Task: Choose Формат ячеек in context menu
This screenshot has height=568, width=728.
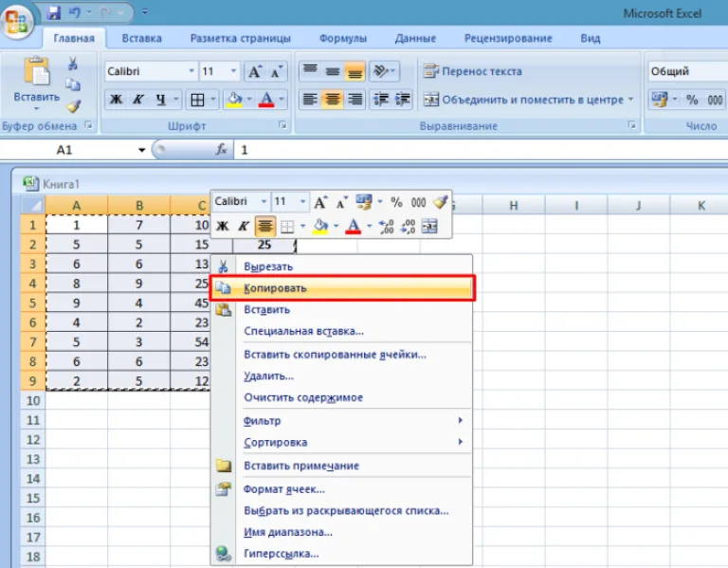Action: (x=341, y=489)
